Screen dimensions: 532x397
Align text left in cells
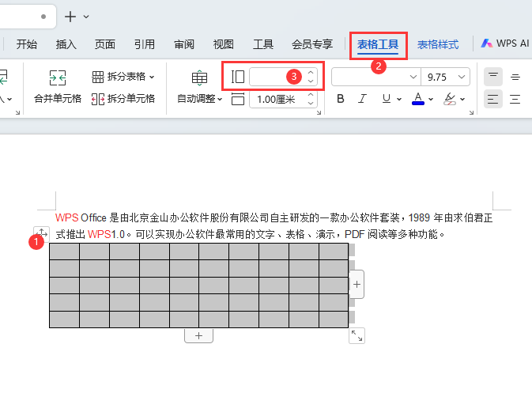493,99
